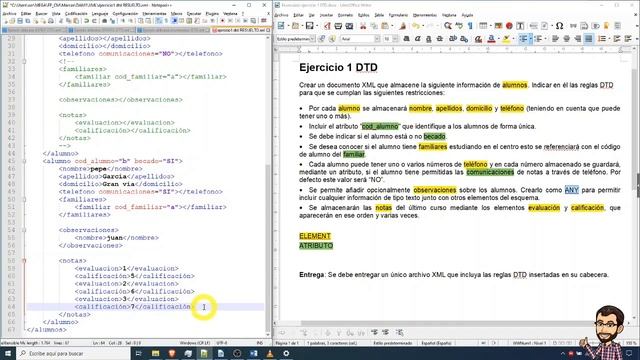
Task: Collapse fold marker at line 45 alumno
Action: pyautogui.click(x=24, y=161)
